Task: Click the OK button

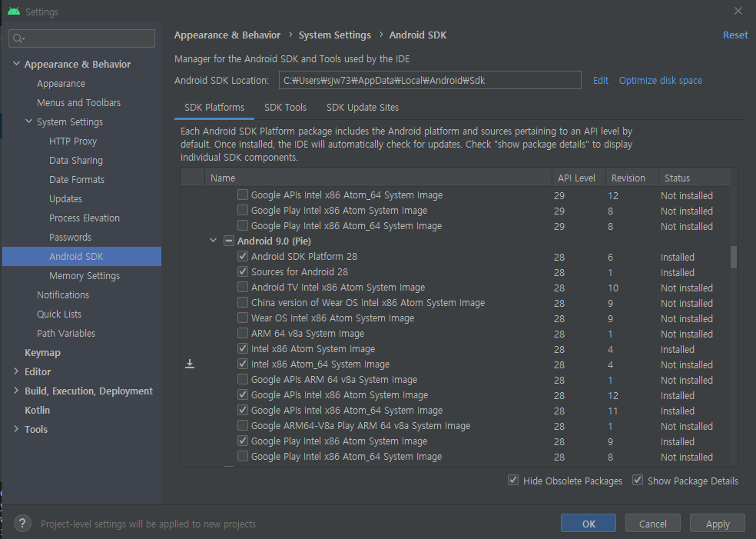Action: [x=589, y=524]
